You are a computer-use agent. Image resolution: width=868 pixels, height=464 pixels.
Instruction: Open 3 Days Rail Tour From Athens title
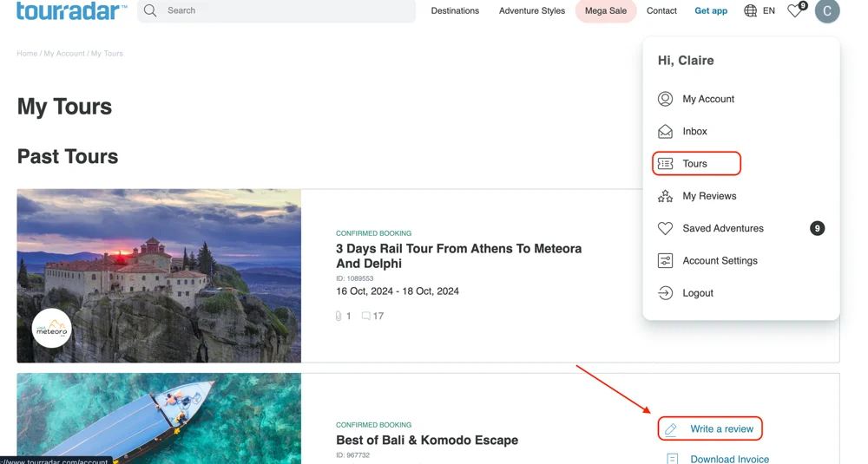tap(458, 256)
